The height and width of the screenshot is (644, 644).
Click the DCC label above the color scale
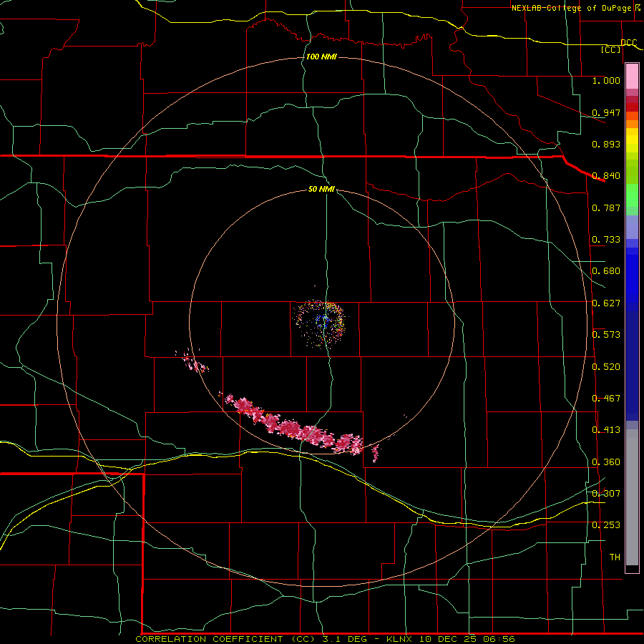(628, 43)
